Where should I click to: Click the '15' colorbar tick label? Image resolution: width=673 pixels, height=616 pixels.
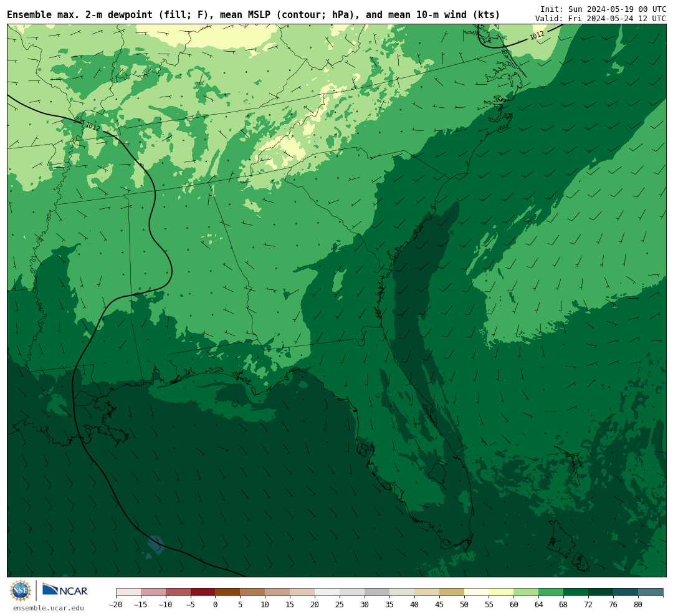(290, 604)
